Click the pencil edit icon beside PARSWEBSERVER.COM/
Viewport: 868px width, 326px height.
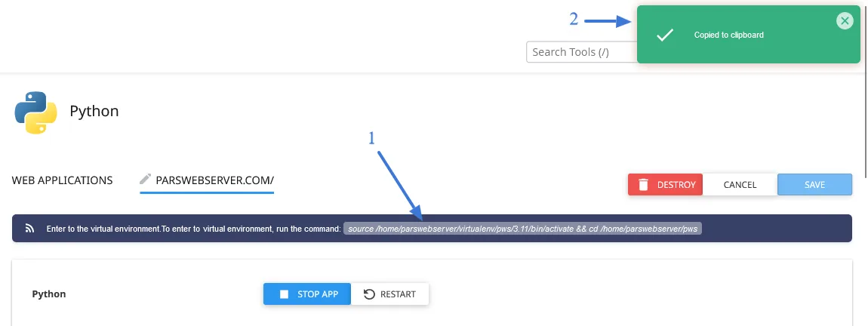coord(145,180)
